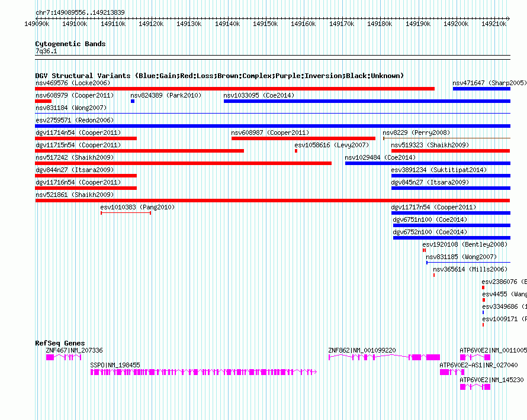
Task: Click the nsv365614 (Mills2006) small red marker
Action: point(434,275)
